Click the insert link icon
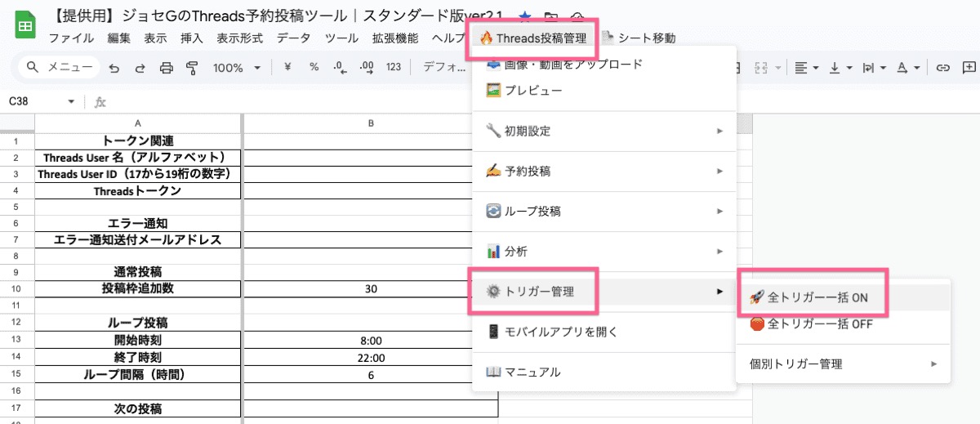The width and height of the screenshot is (980, 424). (x=942, y=68)
